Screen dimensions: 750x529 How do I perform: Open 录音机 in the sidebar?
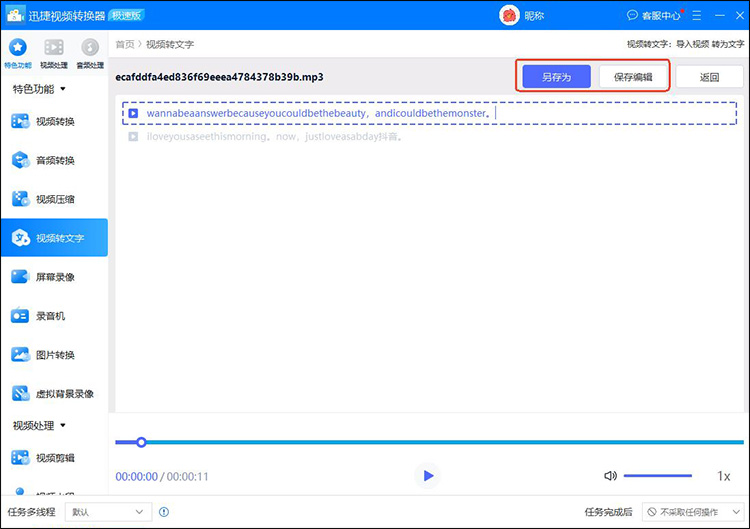55,316
